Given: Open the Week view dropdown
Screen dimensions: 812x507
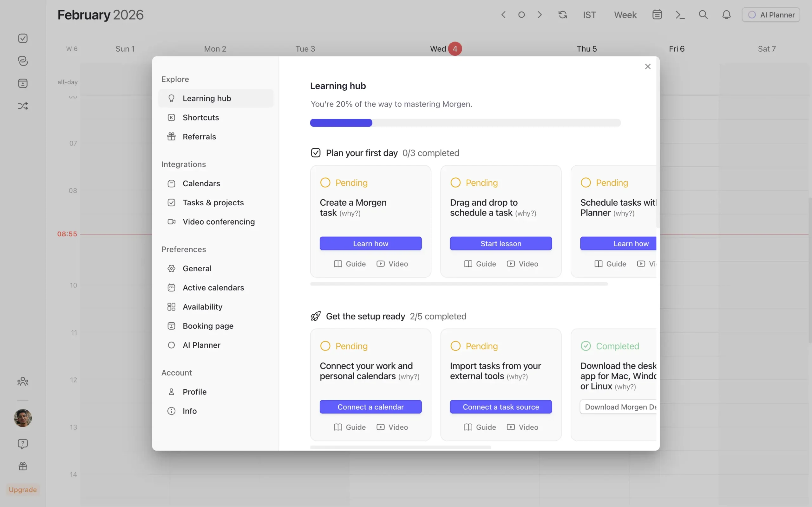Looking at the screenshot, I should 625,15.
